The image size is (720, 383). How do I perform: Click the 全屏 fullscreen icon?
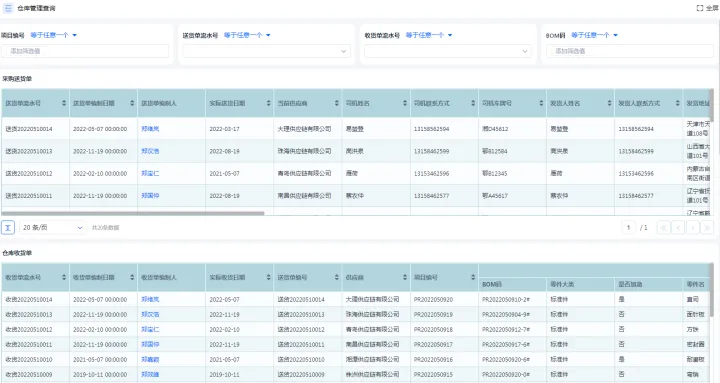click(x=700, y=8)
